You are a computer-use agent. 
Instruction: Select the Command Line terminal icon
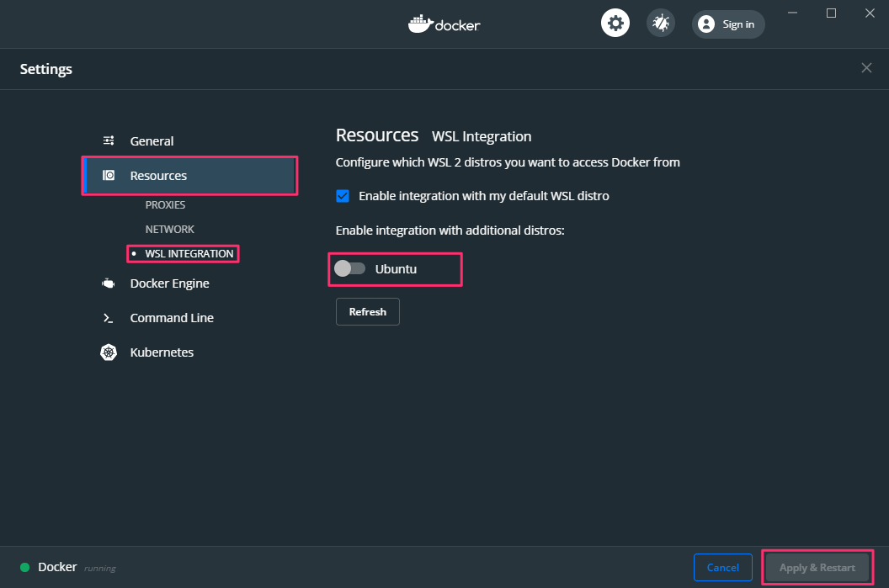(109, 318)
